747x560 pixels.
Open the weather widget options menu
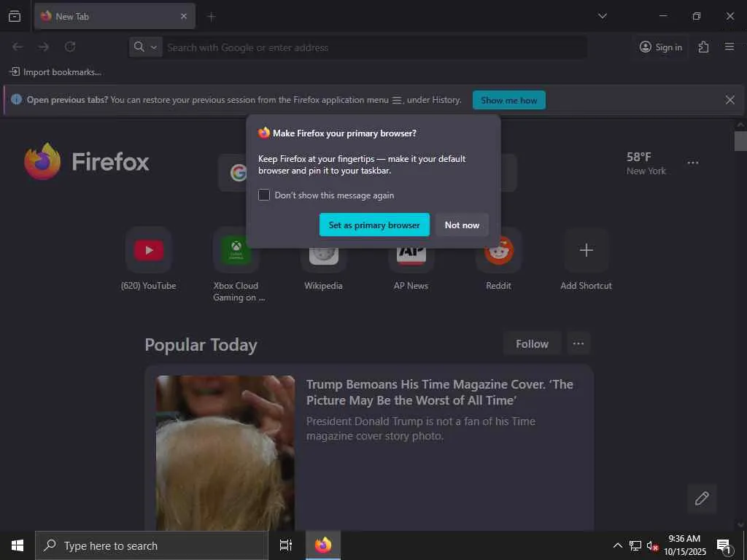(x=693, y=163)
